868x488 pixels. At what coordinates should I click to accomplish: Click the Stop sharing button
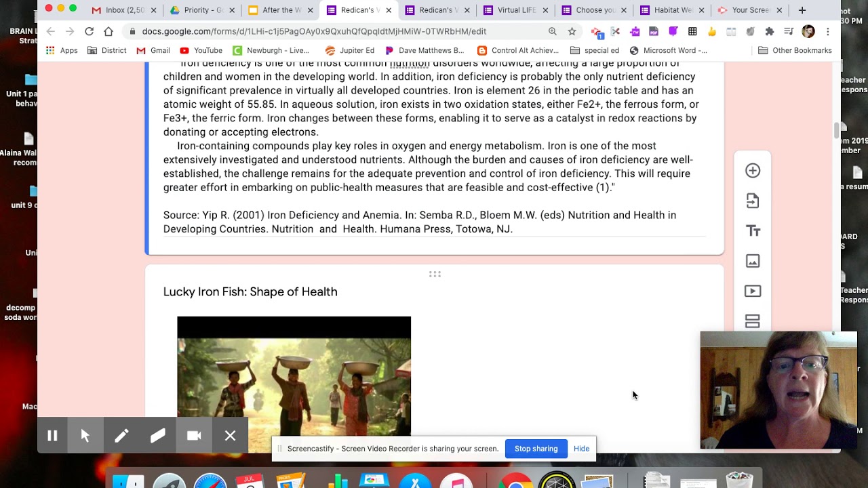536,449
